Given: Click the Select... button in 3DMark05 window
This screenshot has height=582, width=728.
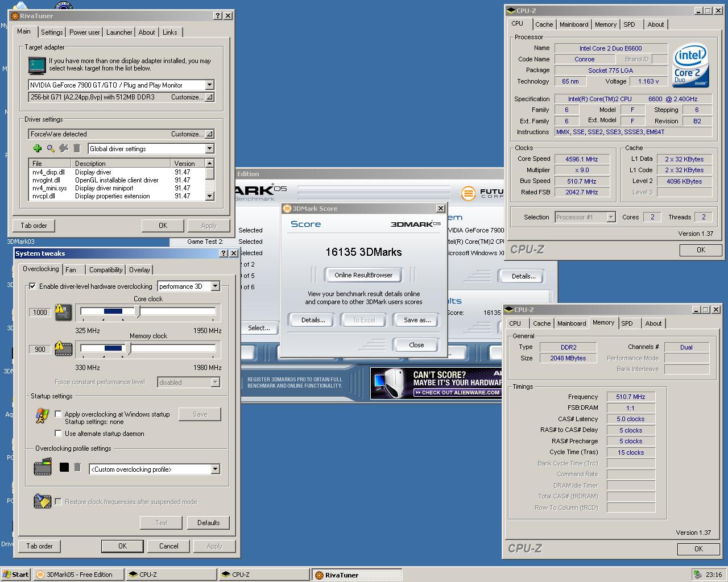Looking at the screenshot, I should coord(259,328).
